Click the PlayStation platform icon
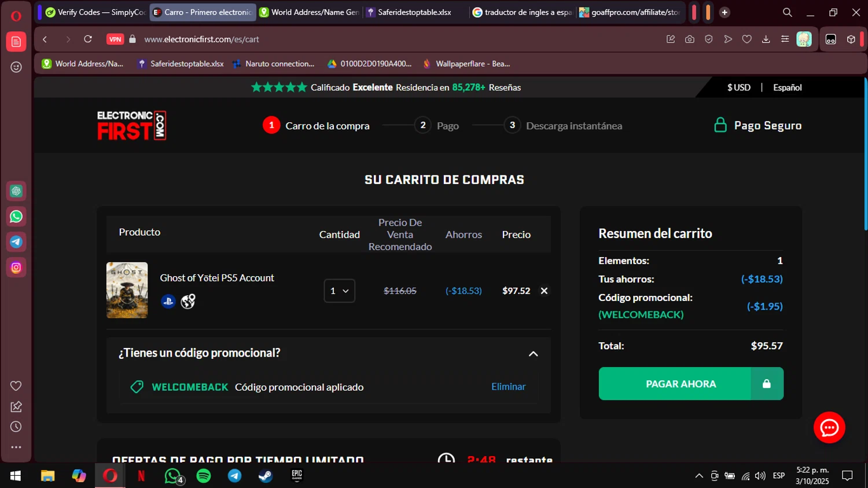Viewport: 868px width, 488px height. (168, 301)
